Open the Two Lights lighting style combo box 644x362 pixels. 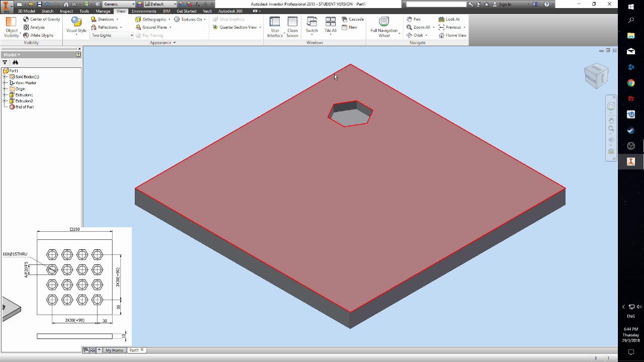(x=112, y=35)
